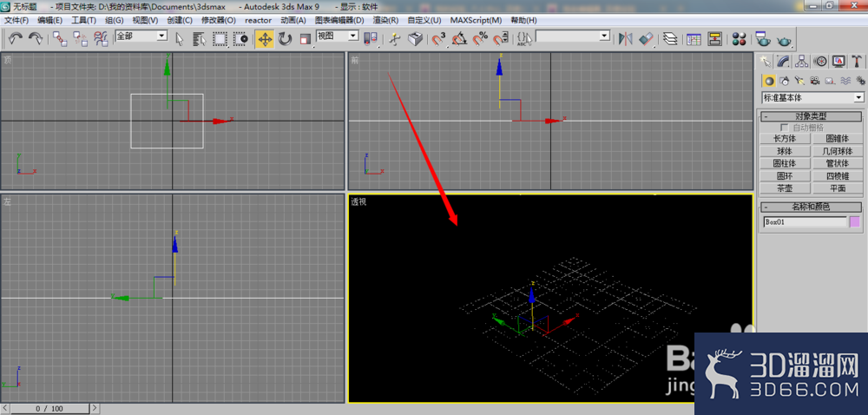Click the Select and Manipulate icon
This screenshot has height=415, width=868.
click(x=394, y=39)
